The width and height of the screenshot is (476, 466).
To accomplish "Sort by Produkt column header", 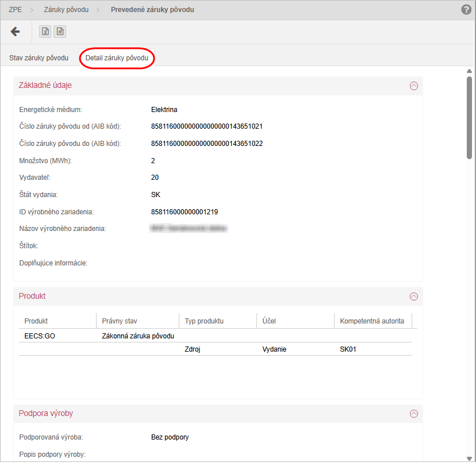I will click(x=36, y=321).
